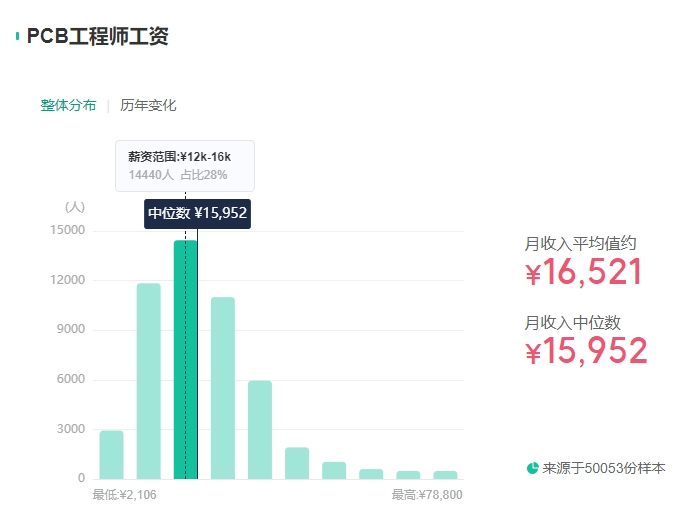
Task: Click the 来源于50053份样本 text
Action: (603, 468)
